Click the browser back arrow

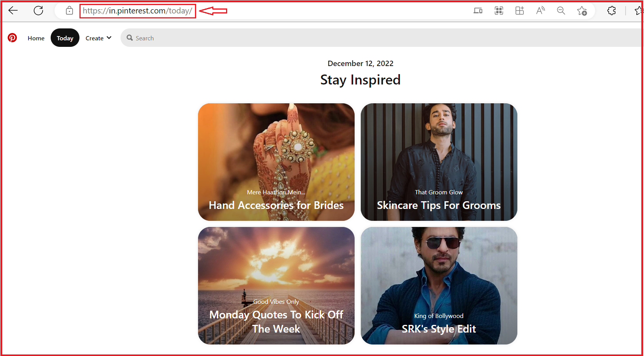[x=13, y=10]
